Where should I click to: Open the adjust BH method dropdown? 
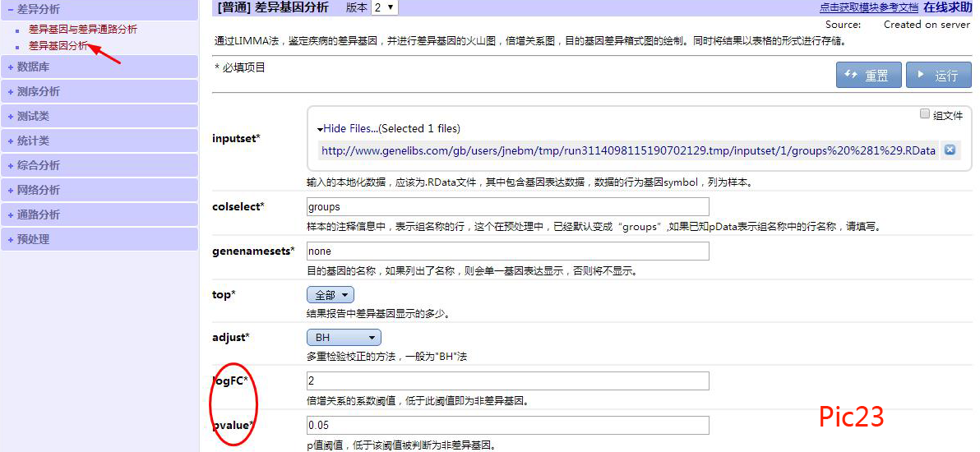pos(344,337)
